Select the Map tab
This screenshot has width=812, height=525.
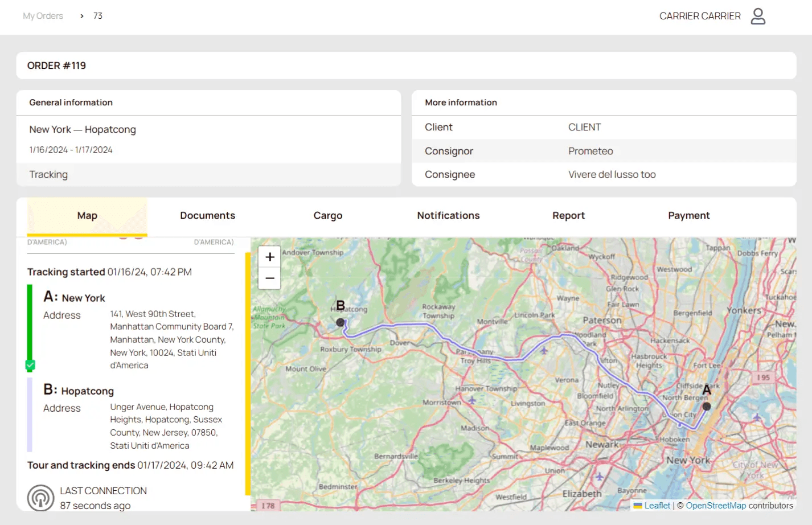coord(87,216)
